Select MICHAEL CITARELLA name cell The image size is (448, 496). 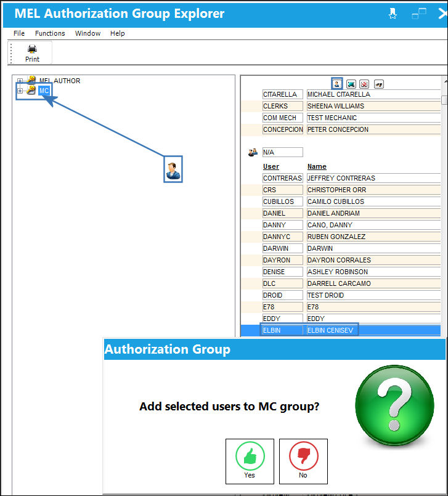pyautogui.click(x=373, y=94)
